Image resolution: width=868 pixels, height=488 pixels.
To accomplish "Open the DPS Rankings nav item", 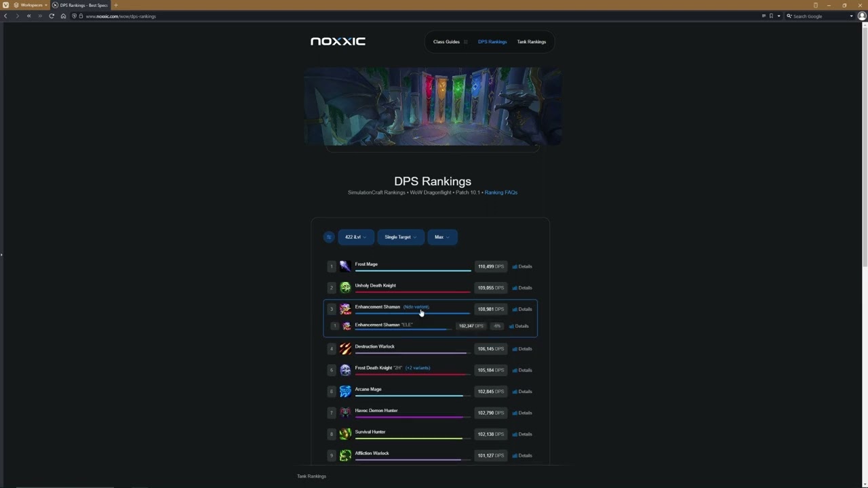I will click(492, 41).
